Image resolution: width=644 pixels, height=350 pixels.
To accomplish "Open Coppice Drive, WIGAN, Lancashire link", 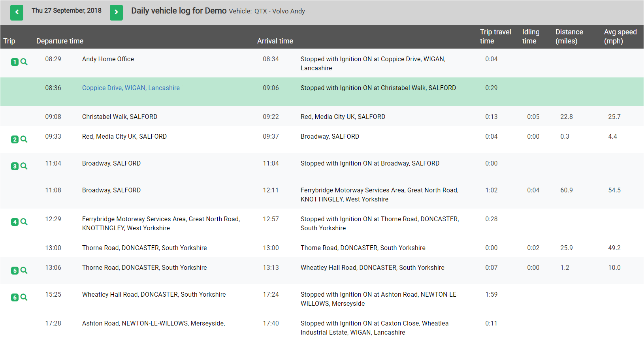I will [x=131, y=88].
